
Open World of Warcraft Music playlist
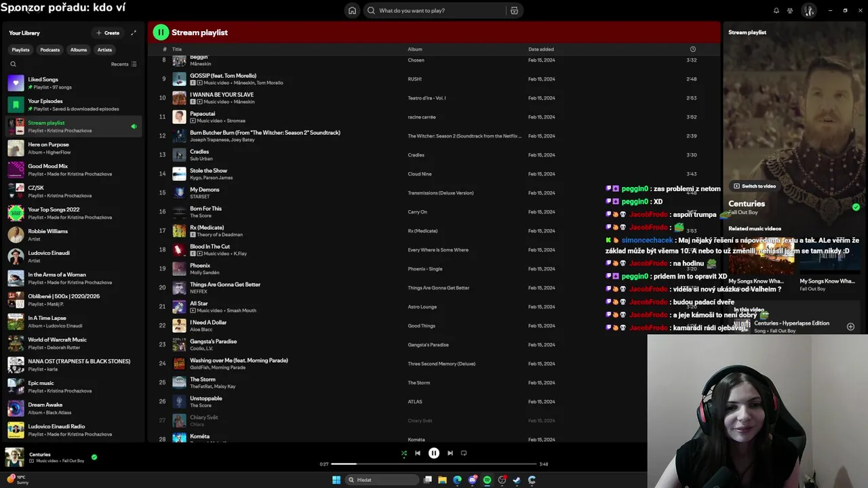pyautogui.click(x=75, y=343)
